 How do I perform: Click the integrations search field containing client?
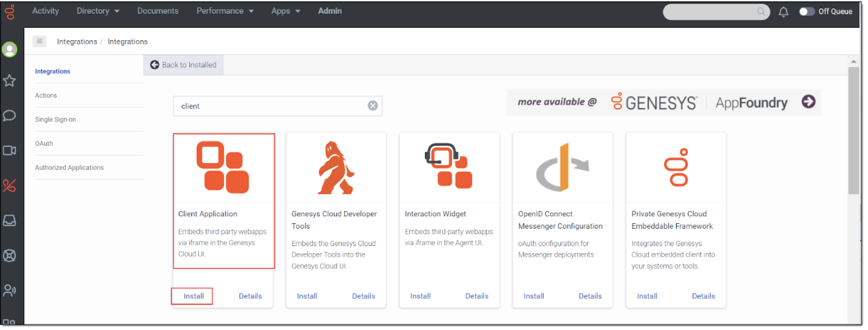(x=277, y=106)
